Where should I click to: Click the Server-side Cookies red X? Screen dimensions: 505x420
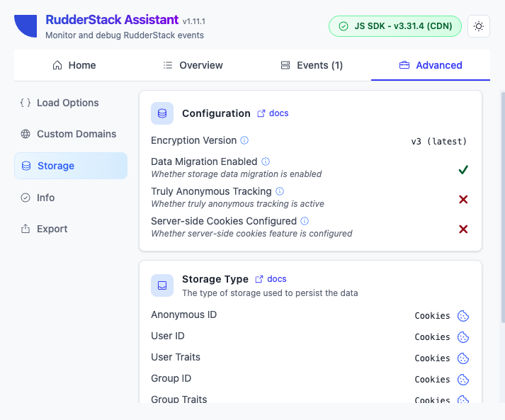point(463,229)
